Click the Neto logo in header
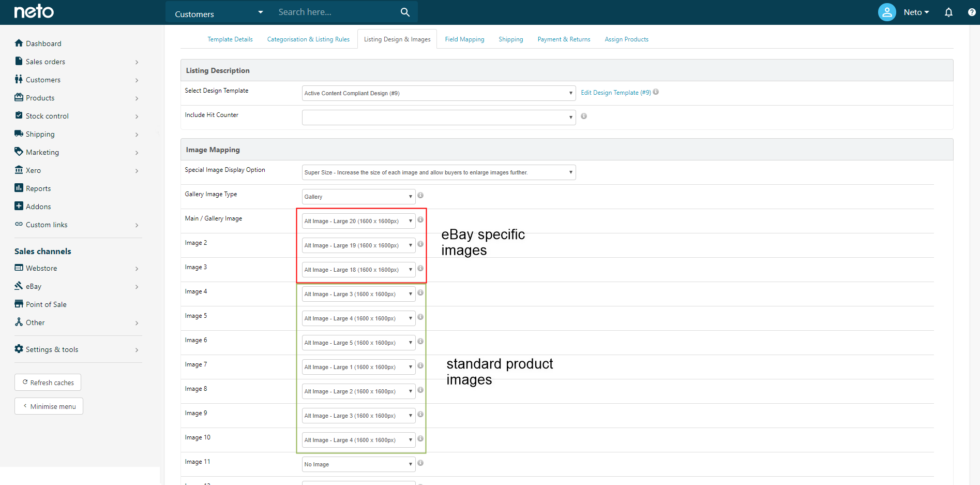This screenshot has height=485, width=980. point(34,11)
